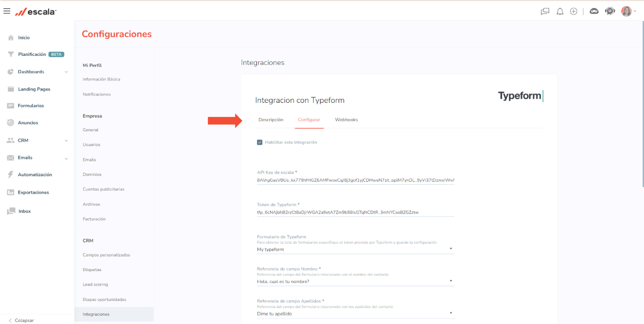
Task: Click the BETA badge beside Planificación
Action: [x=56, y=54]
